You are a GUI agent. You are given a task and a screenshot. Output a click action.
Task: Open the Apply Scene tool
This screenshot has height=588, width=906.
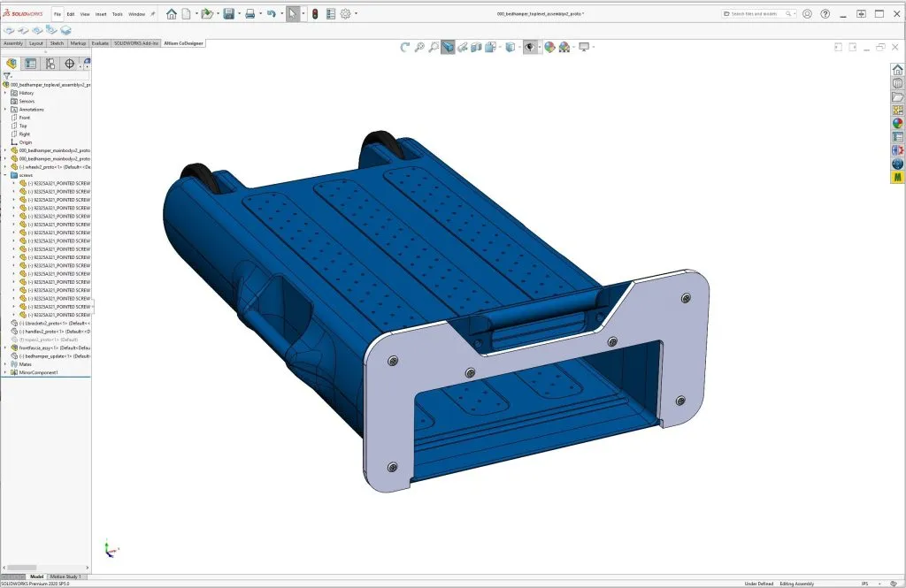pos(564,46)
